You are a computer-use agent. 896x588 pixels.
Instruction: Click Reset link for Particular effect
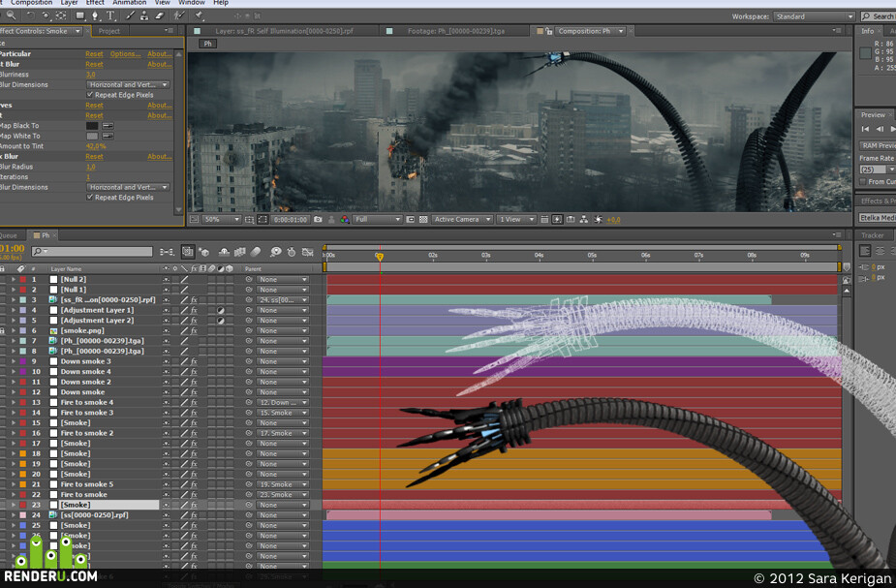tap(94, 53)
